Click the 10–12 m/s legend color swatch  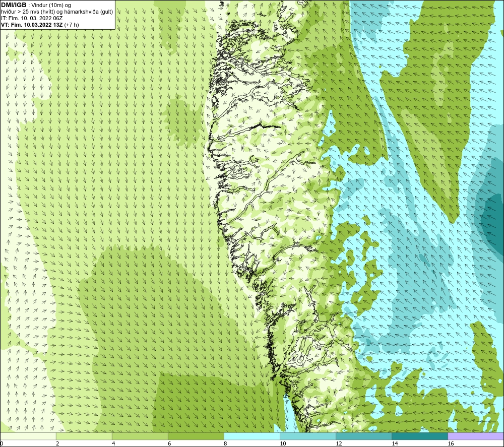(x=307, y=436)
